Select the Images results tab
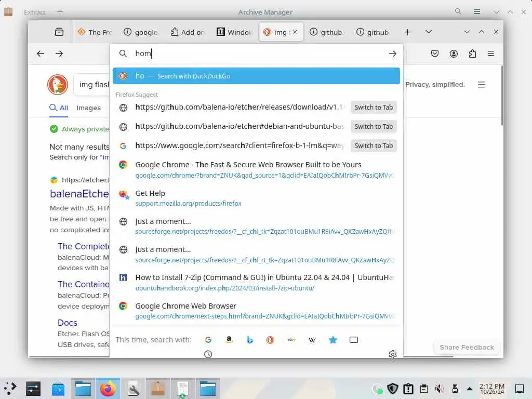 point(88,108)
